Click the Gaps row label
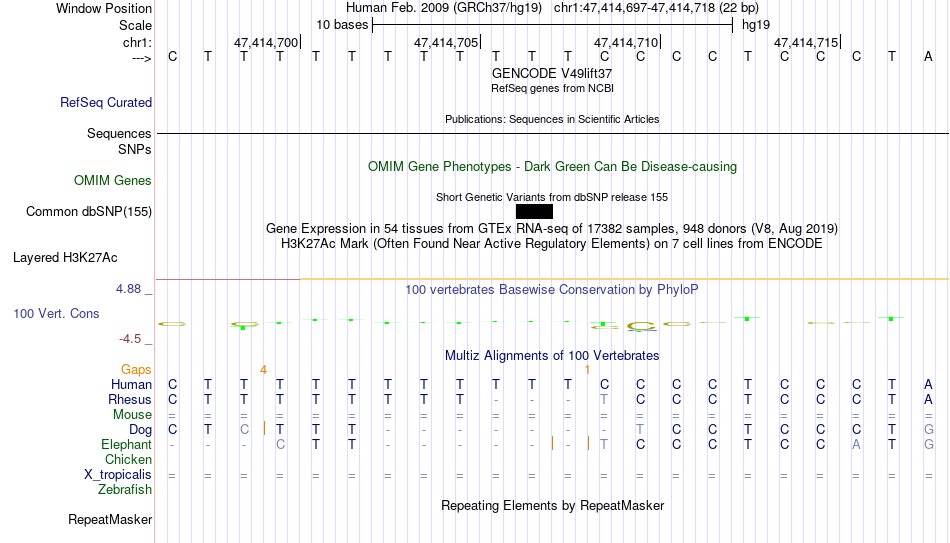950x543 pixels. (136, 370)
